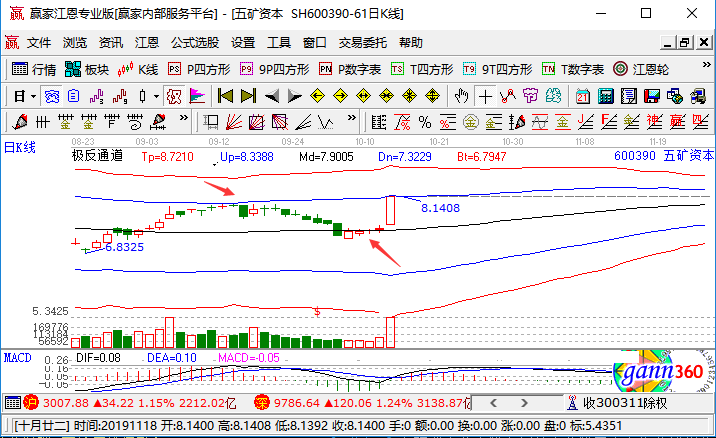The width and height of the screenshot is (716, 438).
Task: Click the pink flag marker icon
Action: pyautogui.click(x=197, y=96)
